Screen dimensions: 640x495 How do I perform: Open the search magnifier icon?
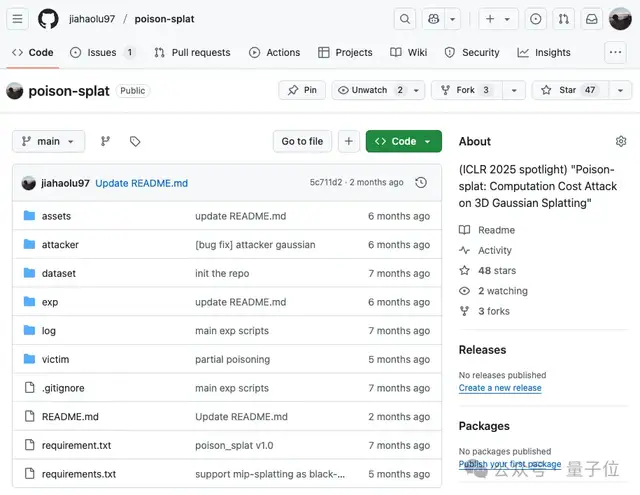click(404, 19)
